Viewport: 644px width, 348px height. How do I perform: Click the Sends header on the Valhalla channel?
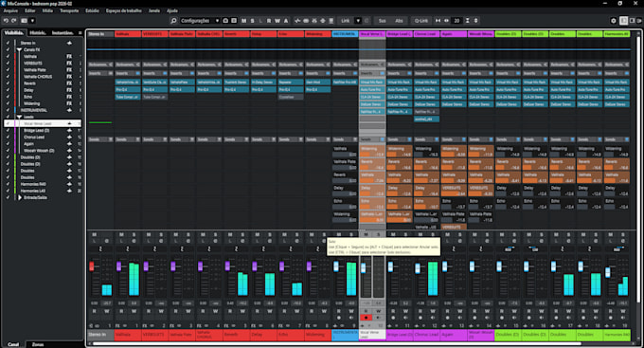[127, 139]
